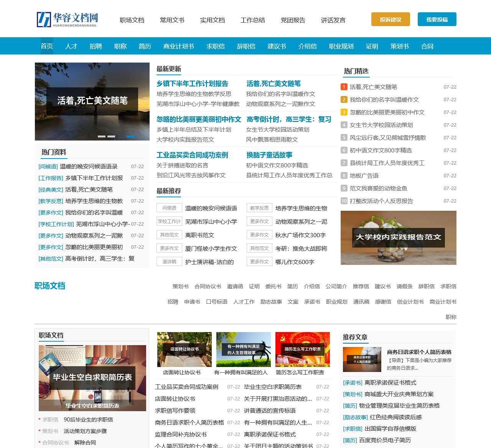This screenshot has height=448, width=491.
Task: Open headline 乡镇下半年工作计划报告
Action: pyautogui.click(x=192, y=84)
